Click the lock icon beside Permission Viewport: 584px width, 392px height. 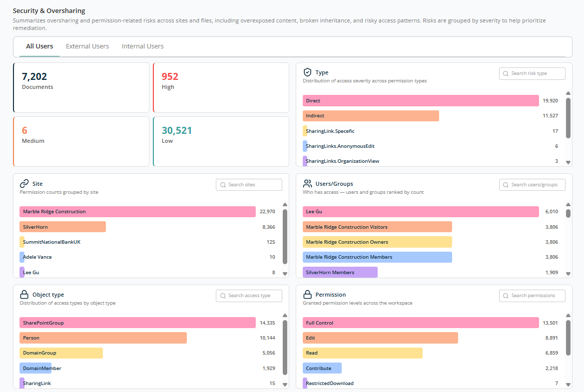click(307, 295)
